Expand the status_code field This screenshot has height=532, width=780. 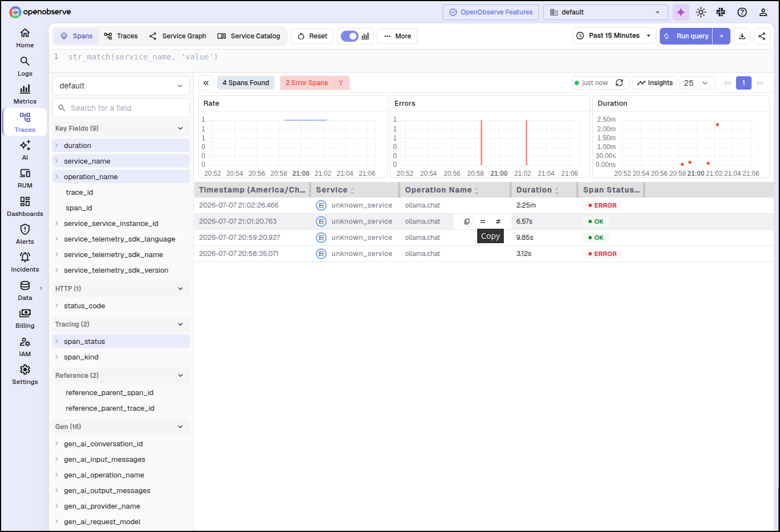57,306
